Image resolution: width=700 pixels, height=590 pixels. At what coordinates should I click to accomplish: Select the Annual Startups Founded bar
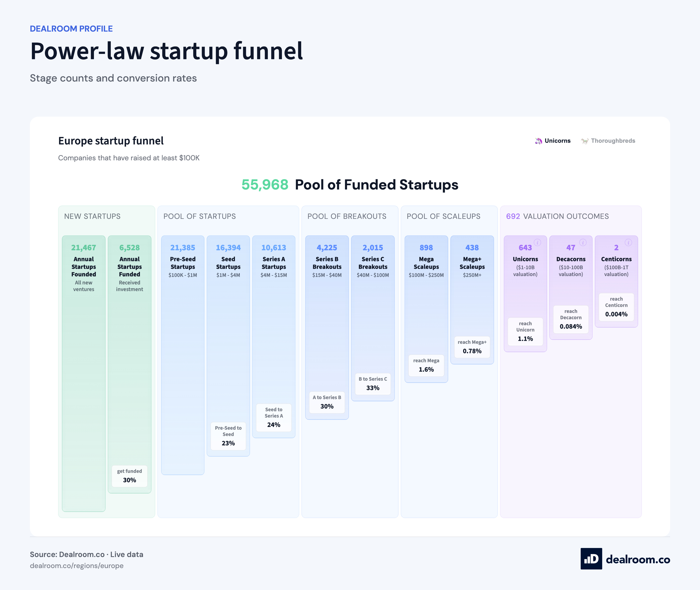pyautogui.click(x=84, y=373)
